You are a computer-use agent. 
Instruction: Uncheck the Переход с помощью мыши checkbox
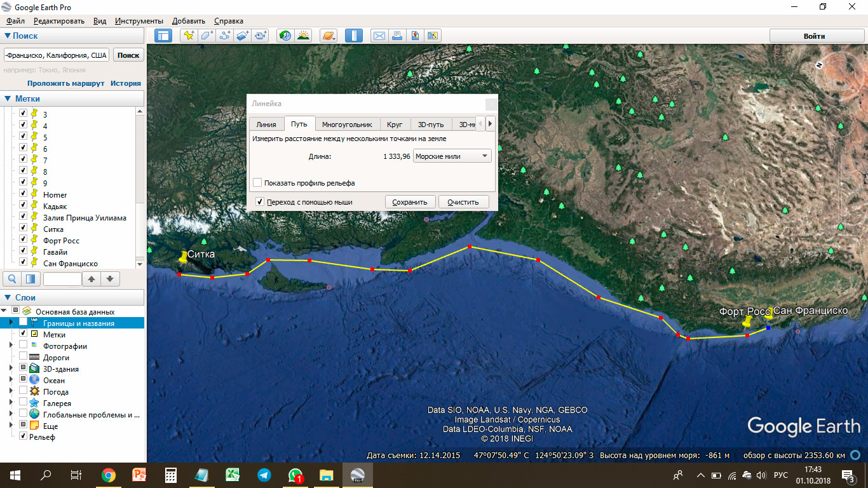pos(260,201)
